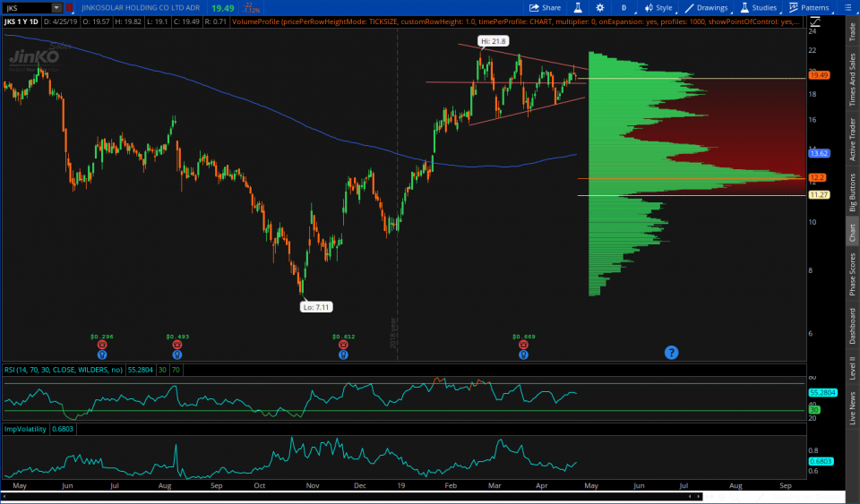Click the JKS 1 Y 1D chart label

click(21, 21)
